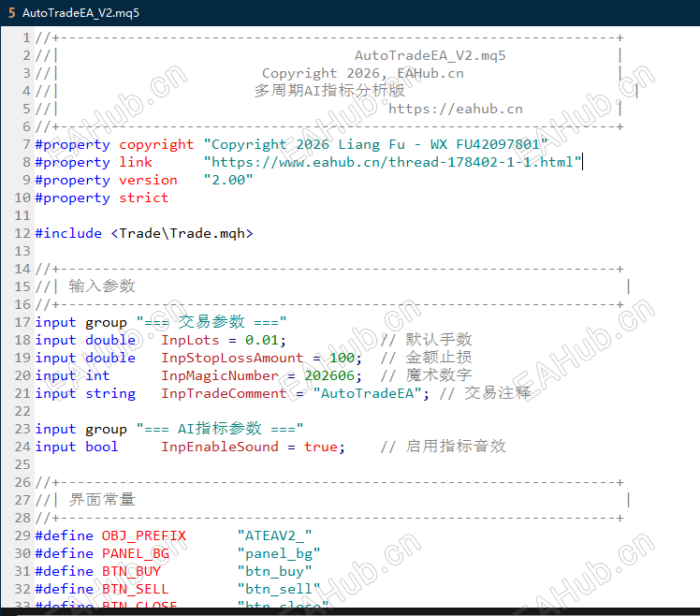
Task: Click the "btn_sell" string on line 32
Action: coord(279,589)
